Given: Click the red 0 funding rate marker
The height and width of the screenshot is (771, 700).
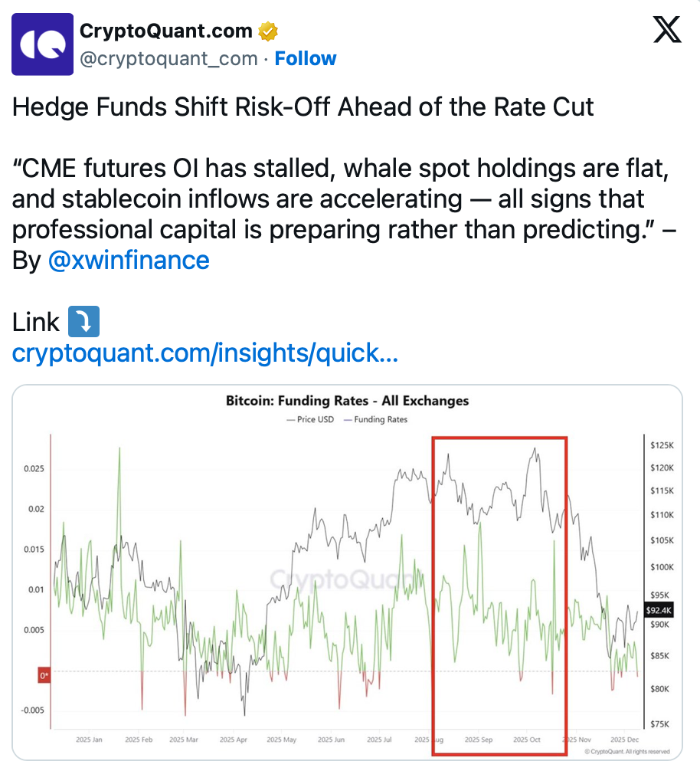Looking at the screenshot, I should tap(44, 675).
